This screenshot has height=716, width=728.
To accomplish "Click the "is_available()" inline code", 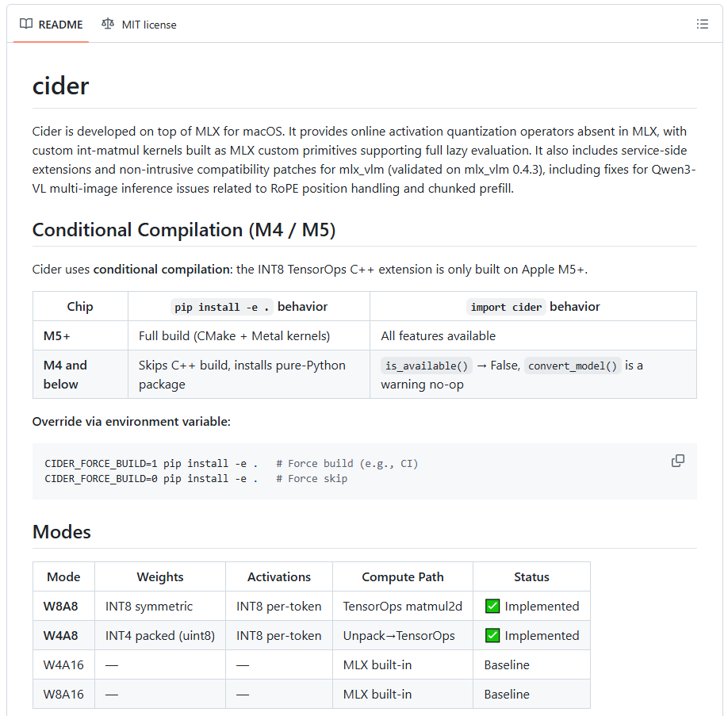I will tap(427, 366).
